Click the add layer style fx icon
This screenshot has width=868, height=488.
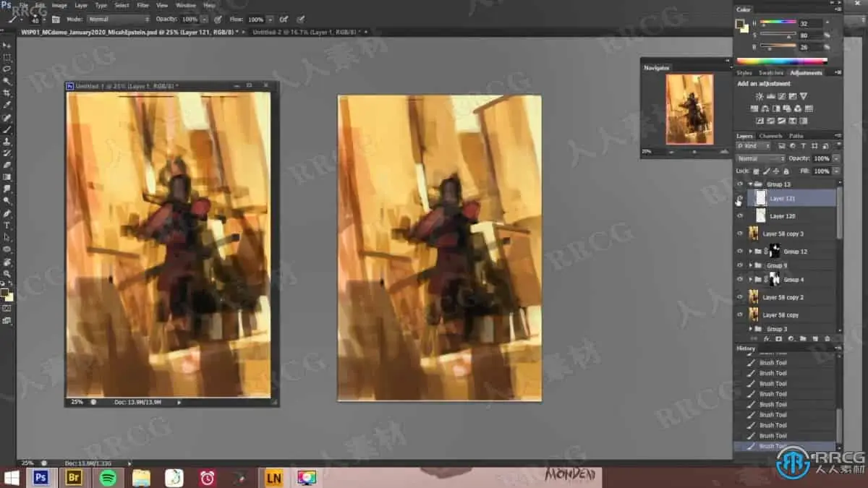tap(766, 338)
